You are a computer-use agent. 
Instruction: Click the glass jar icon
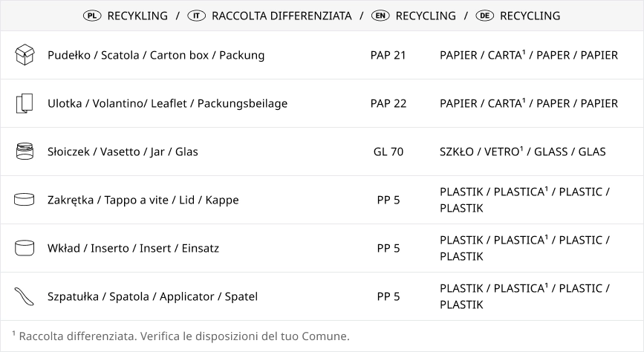(25, 151)
